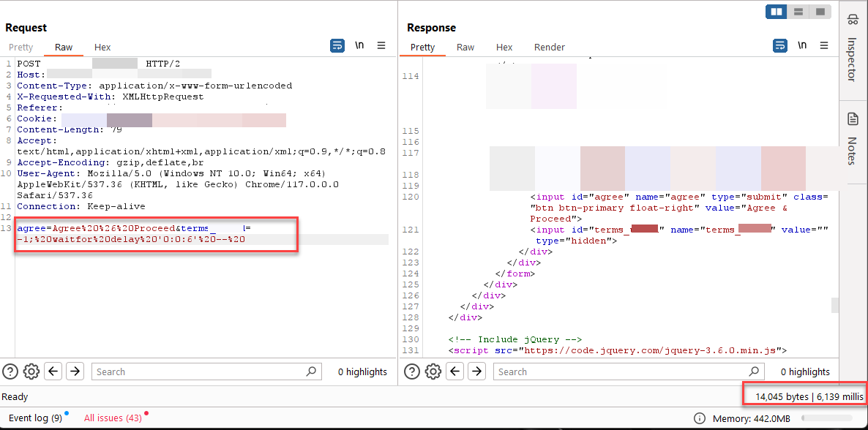Click the Response vertical scrollbar
Screen dimensions: 868x430
coord(835,304)
